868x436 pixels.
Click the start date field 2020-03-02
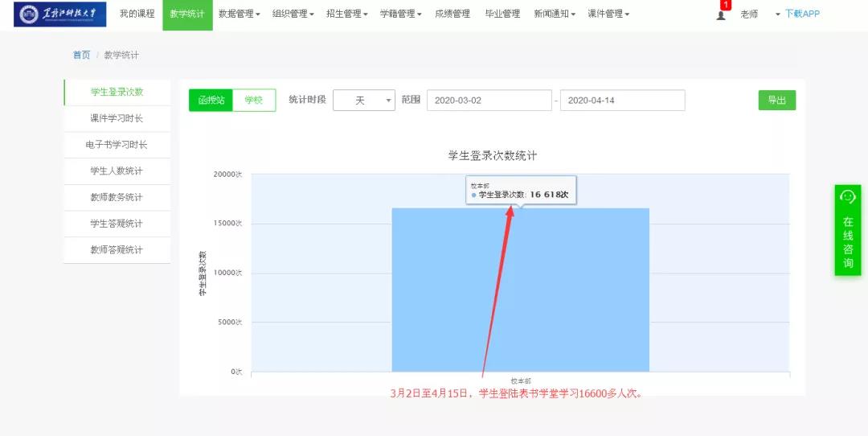489,100
